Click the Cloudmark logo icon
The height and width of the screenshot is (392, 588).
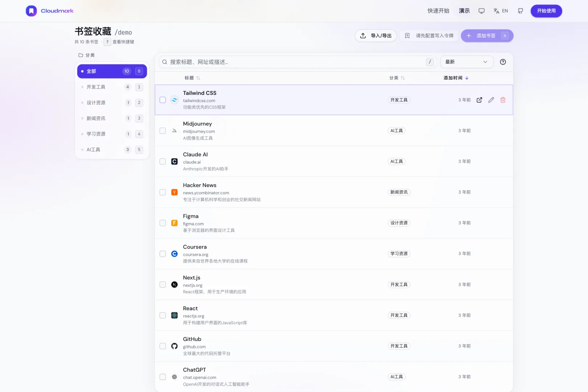[x=31, y=11]
